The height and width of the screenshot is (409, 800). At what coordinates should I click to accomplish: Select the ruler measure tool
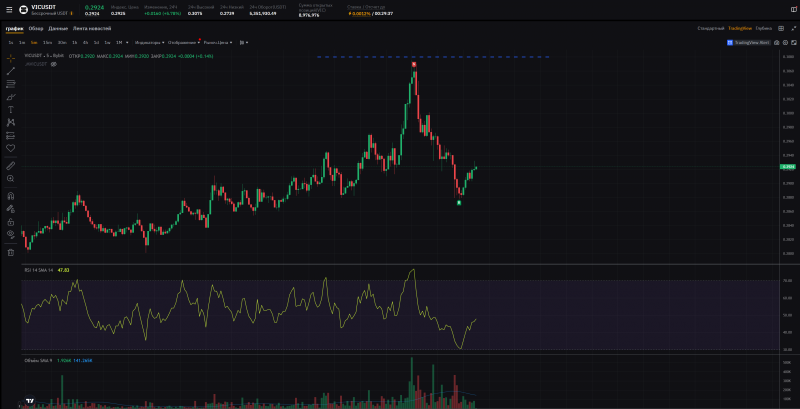tap(10, 166)
